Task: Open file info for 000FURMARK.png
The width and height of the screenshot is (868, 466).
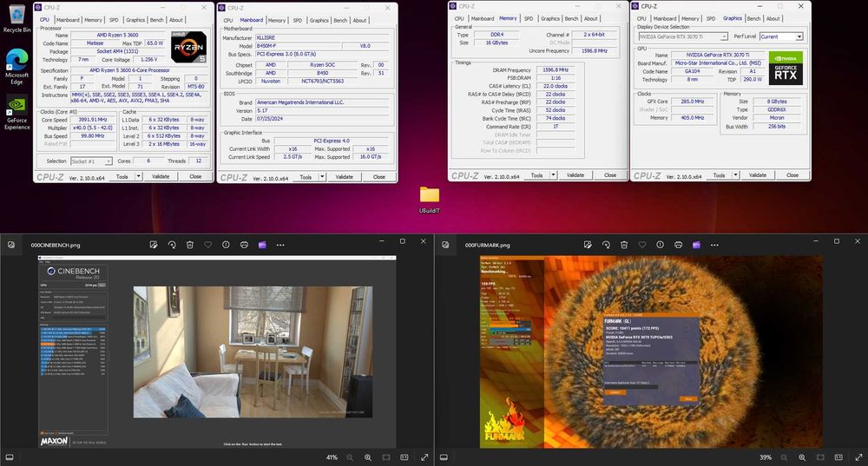Action: pyautogui.click(x=660, y=245)
